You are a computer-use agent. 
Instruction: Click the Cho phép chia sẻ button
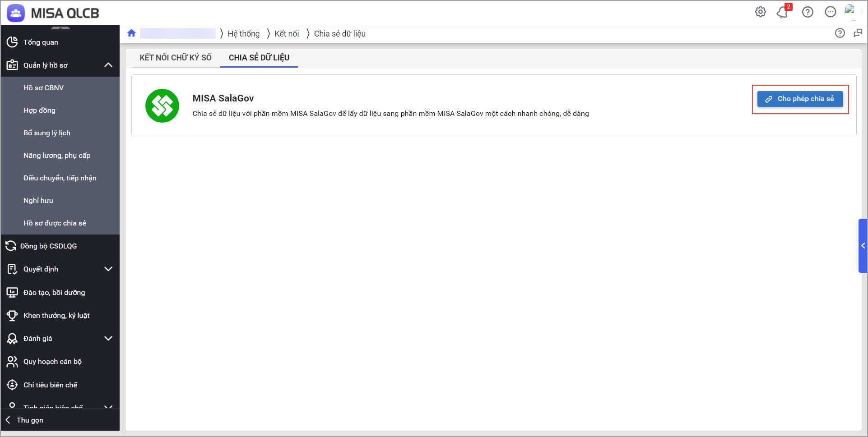pos(800,99)
